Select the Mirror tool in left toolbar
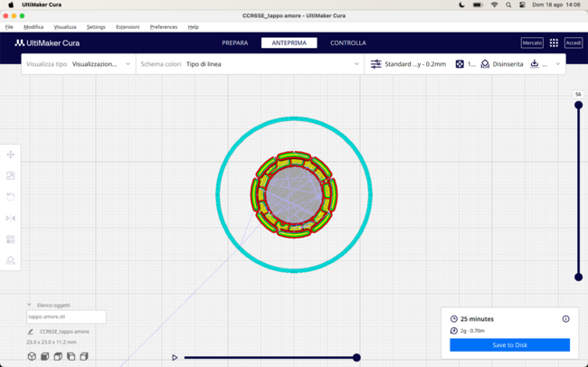This screenshot has height=367, width=588. [x=11, y=218]
